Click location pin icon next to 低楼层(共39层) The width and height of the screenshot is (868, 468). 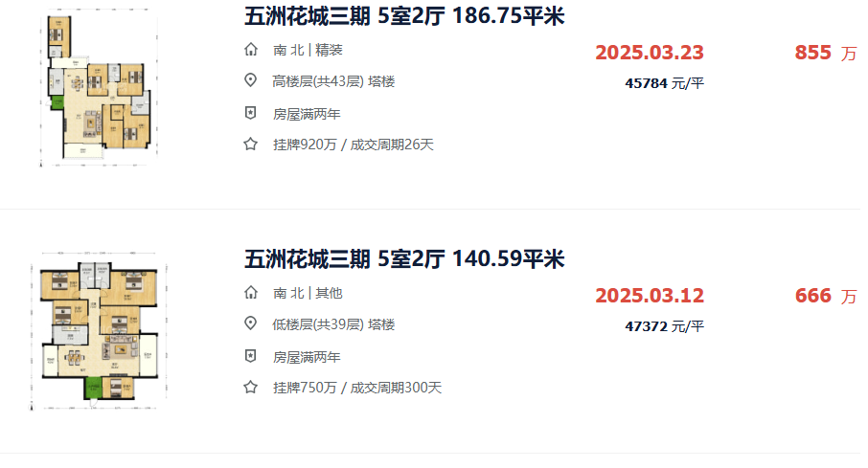pyautogui.click(x=251, y=323)
